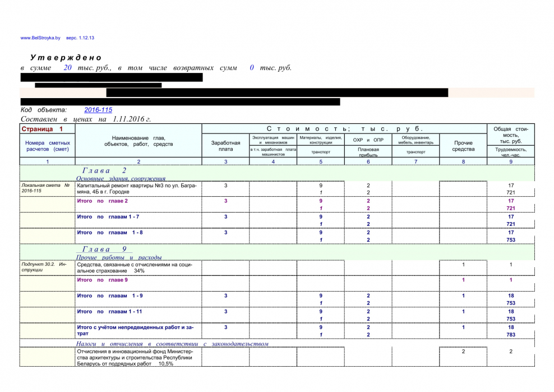Click the "Глава 2" section heading
The height and width of the screenshot is (392, 554).
pos(105,170)
